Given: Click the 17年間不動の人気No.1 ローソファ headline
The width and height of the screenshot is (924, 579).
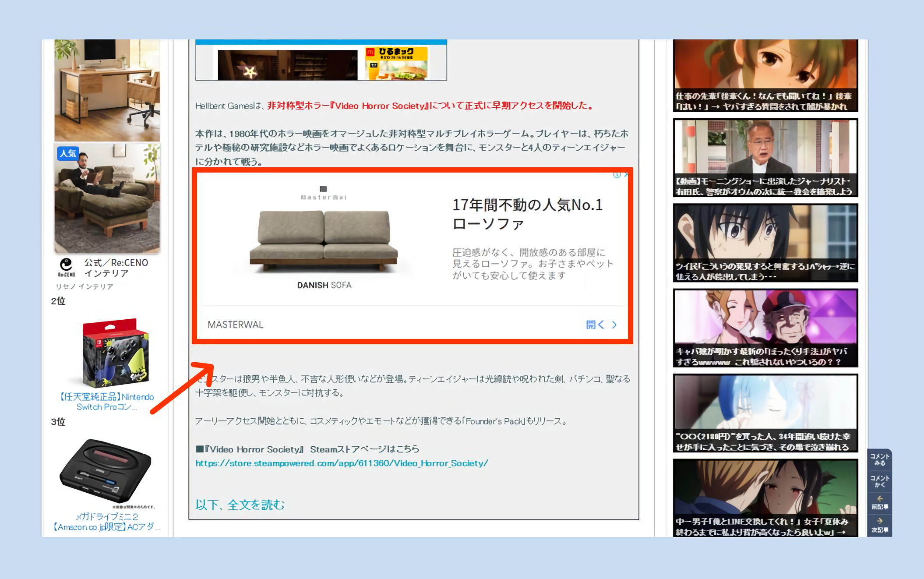Looking at the screenshot, I should pyautogui.click(x=528, y=214).
